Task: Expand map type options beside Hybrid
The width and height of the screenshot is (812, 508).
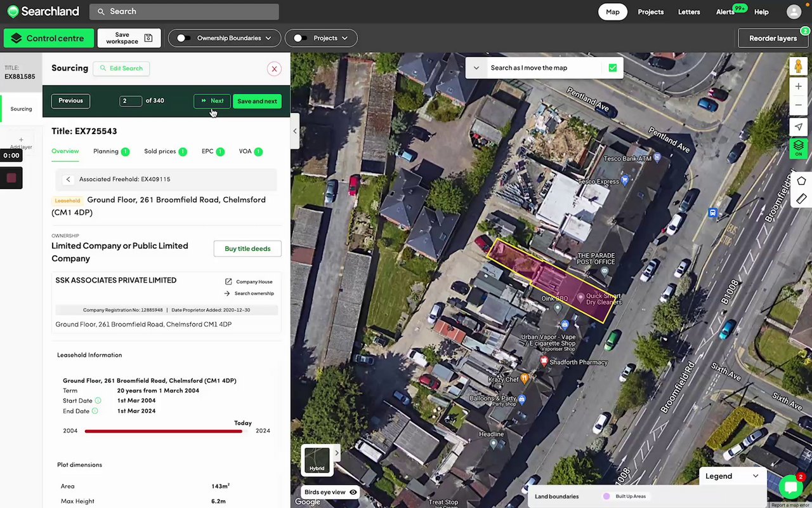Action: coord(337,453)
